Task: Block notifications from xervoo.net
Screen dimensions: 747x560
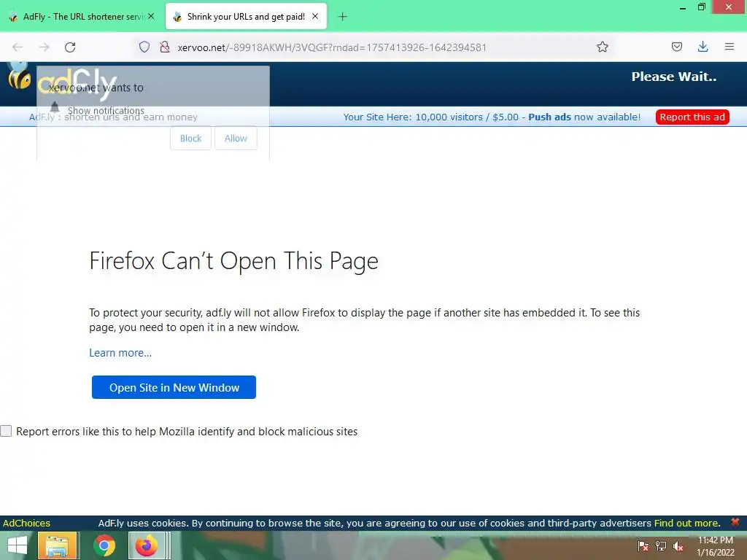Action: (190, 138)
